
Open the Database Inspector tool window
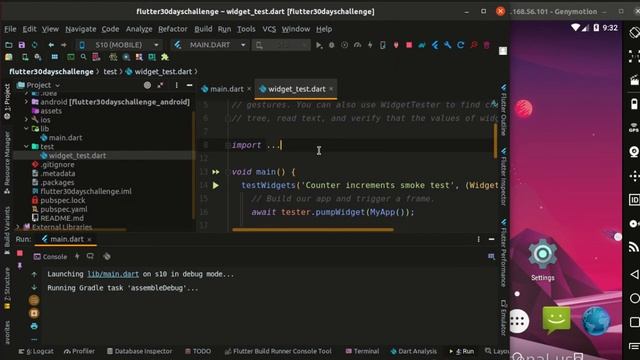139,351
